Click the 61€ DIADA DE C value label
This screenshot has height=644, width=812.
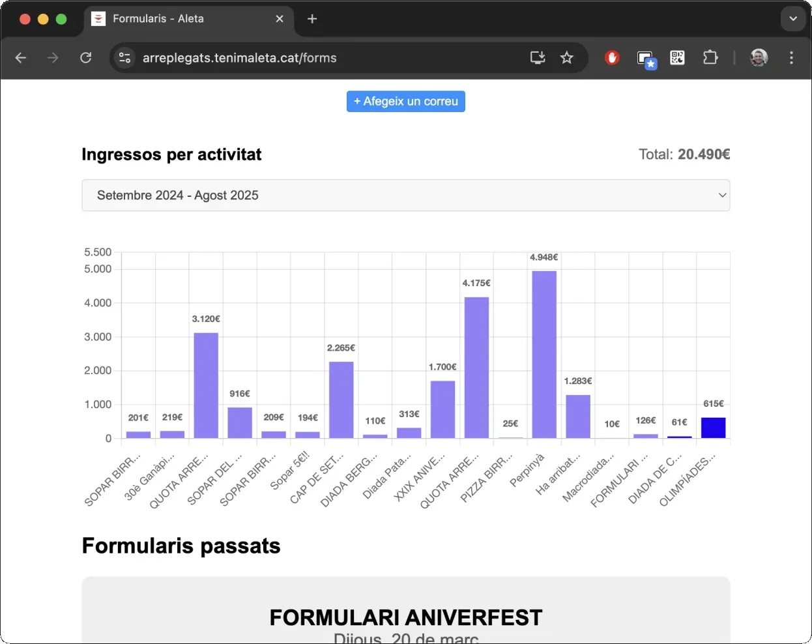click(x=680, y=422)
